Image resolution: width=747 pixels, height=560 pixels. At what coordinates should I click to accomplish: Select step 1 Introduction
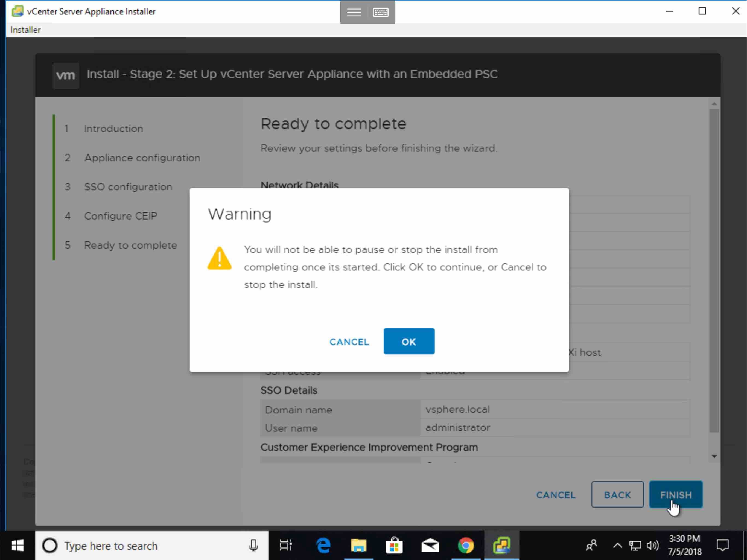[113, 129]
